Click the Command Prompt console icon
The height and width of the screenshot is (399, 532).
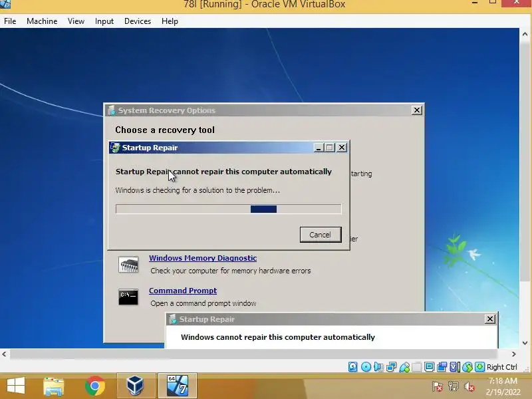coord(128,297)
